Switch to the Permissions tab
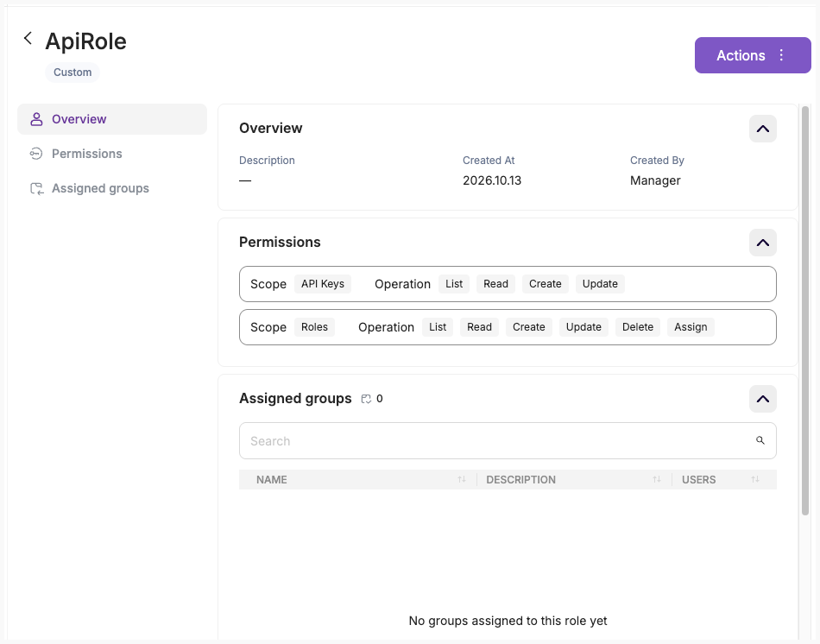The width and height of the screenshot is (820, 644). pos(112,154)
